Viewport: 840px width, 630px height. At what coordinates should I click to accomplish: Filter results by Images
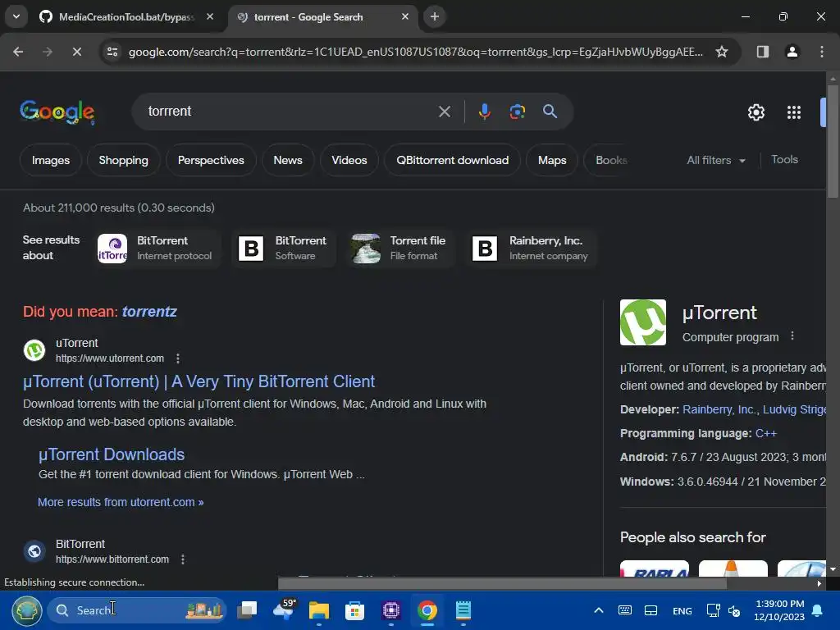[50, 160]
